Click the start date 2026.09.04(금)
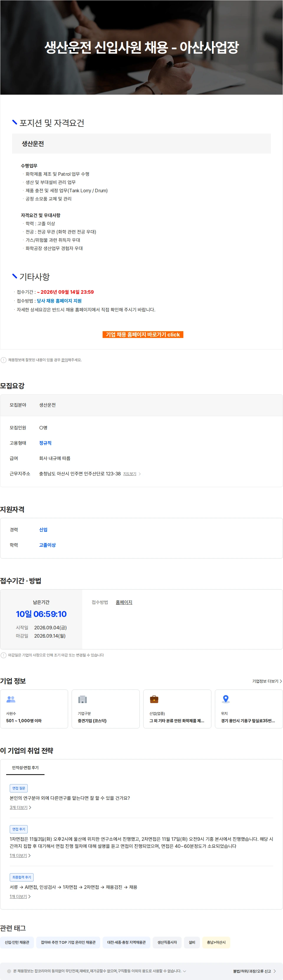283x980 pixels. [50, 627]
